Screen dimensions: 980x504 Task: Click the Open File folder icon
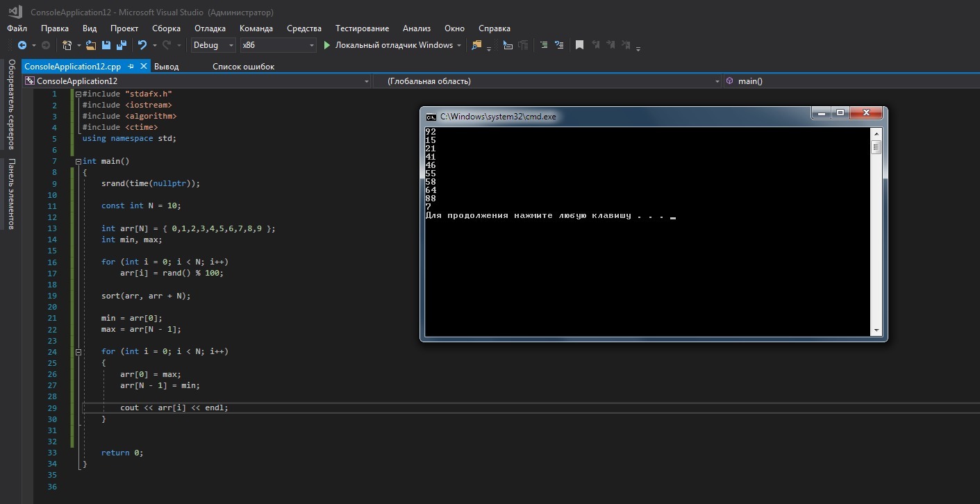pyautogui.click(x=90, y=45)
